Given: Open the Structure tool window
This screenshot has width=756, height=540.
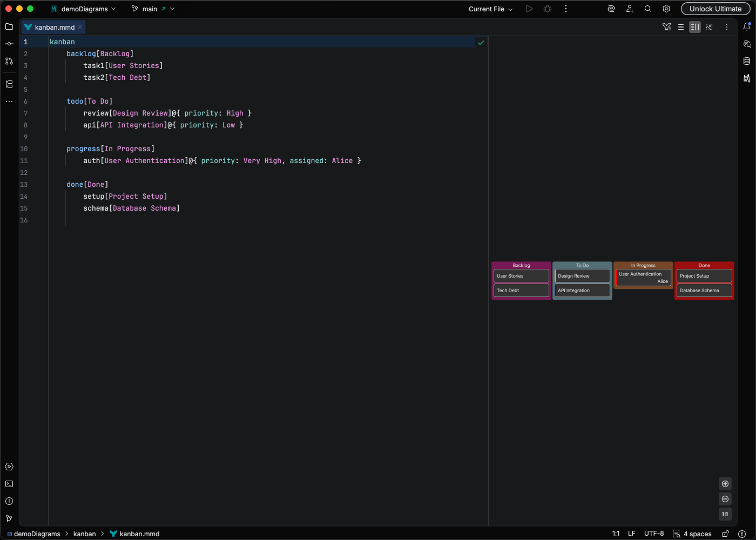Looking at the screenshot, I should [9, 84].
